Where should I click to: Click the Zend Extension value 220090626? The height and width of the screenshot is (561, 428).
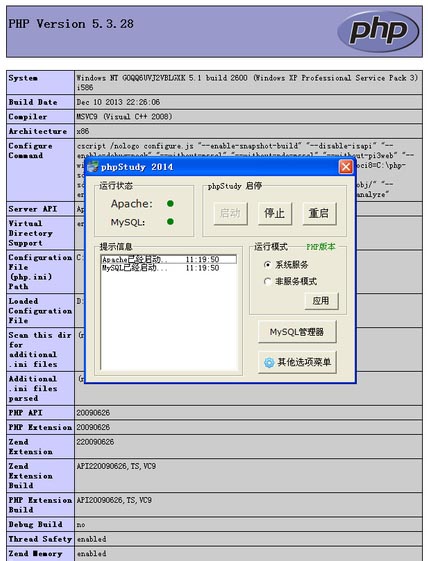(95, 442)
